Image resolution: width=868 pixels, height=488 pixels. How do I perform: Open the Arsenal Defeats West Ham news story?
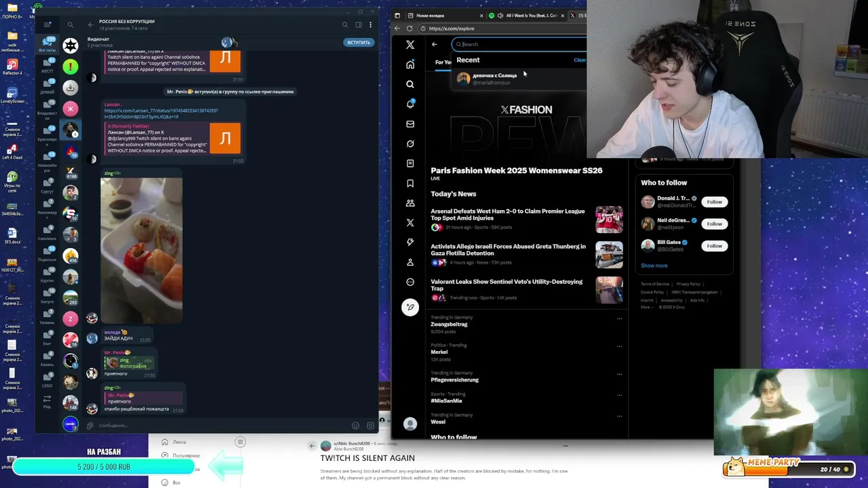coord(527,220)
